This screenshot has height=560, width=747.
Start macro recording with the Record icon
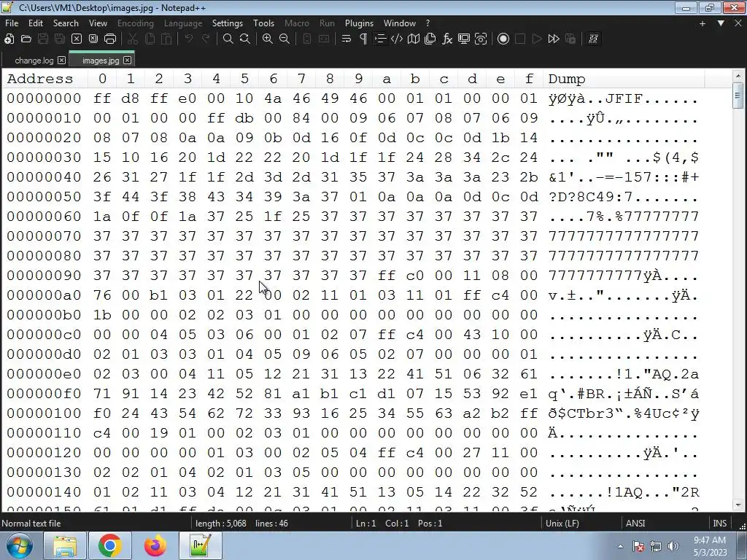(x=503, y=39)
